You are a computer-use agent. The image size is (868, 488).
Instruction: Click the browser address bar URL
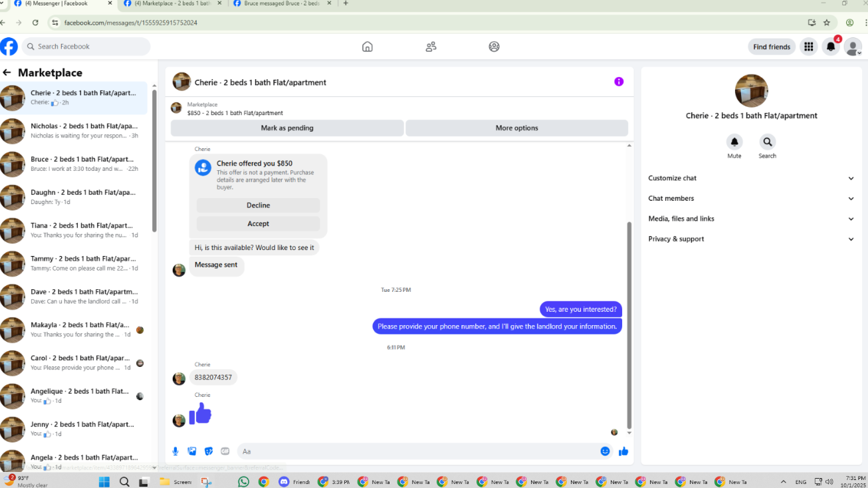point(131,23)
